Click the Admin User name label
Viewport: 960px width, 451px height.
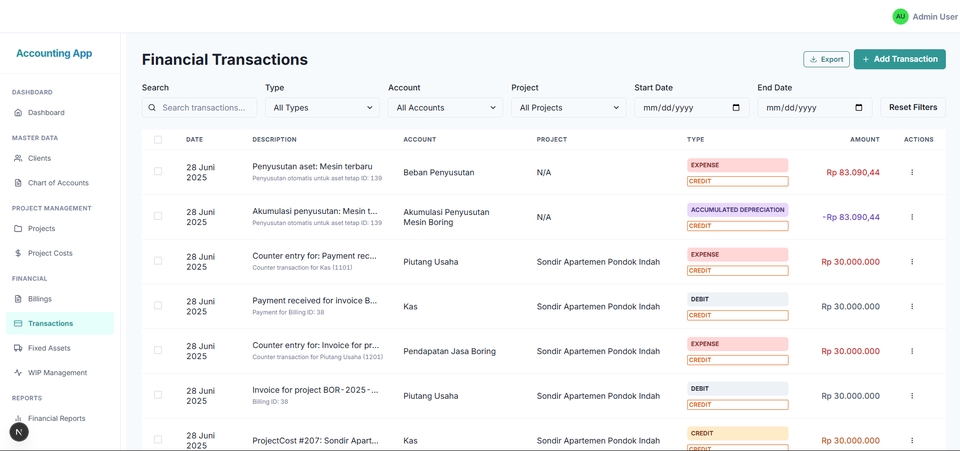click(935, 17)
